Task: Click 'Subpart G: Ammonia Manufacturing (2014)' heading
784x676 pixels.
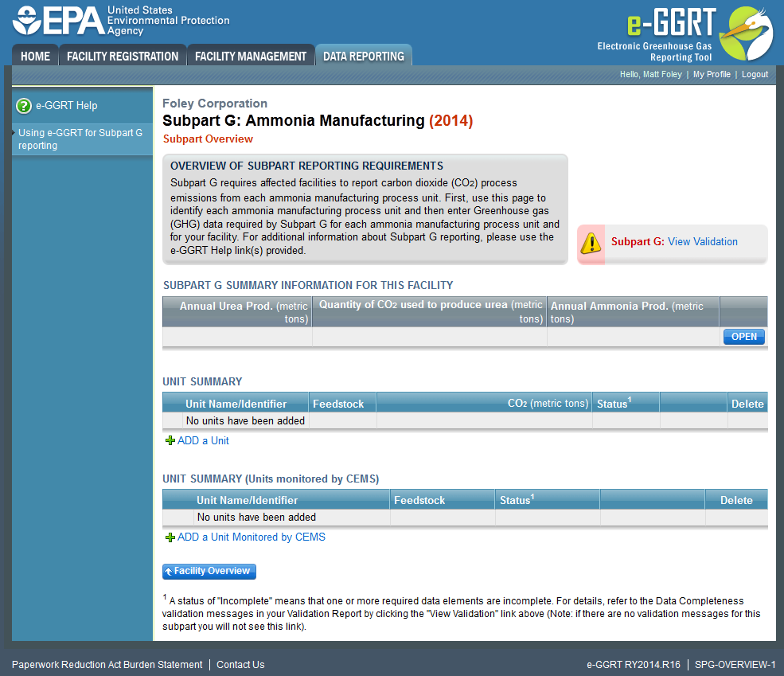Action: pyautogui.click(x=318, y=120)
